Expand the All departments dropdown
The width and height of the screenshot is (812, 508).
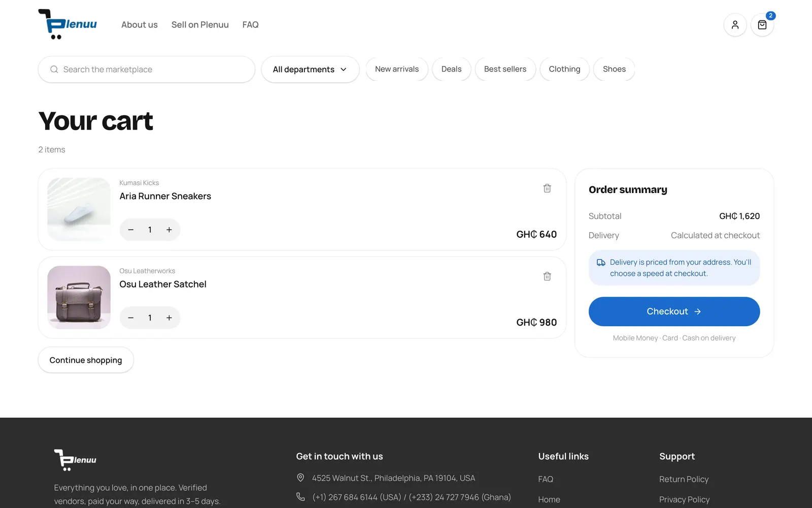pos(310,70)
